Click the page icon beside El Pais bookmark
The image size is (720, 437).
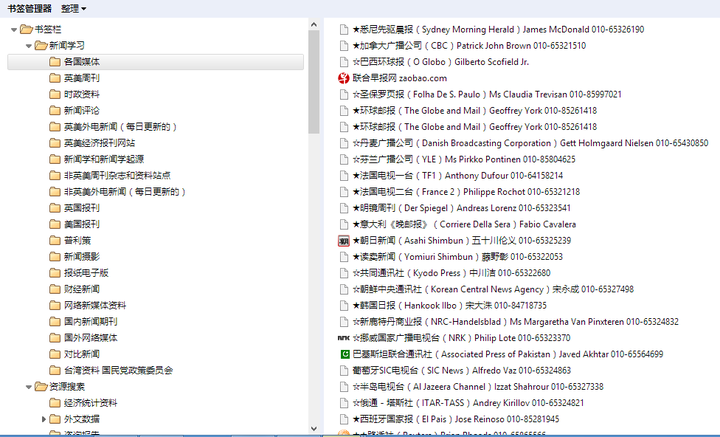[x=343, y=419]
